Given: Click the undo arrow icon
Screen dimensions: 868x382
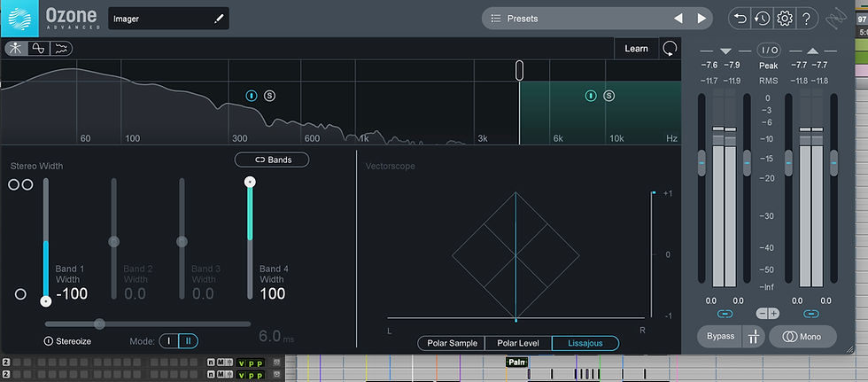Looking at the screenshot, I should 740,19.
